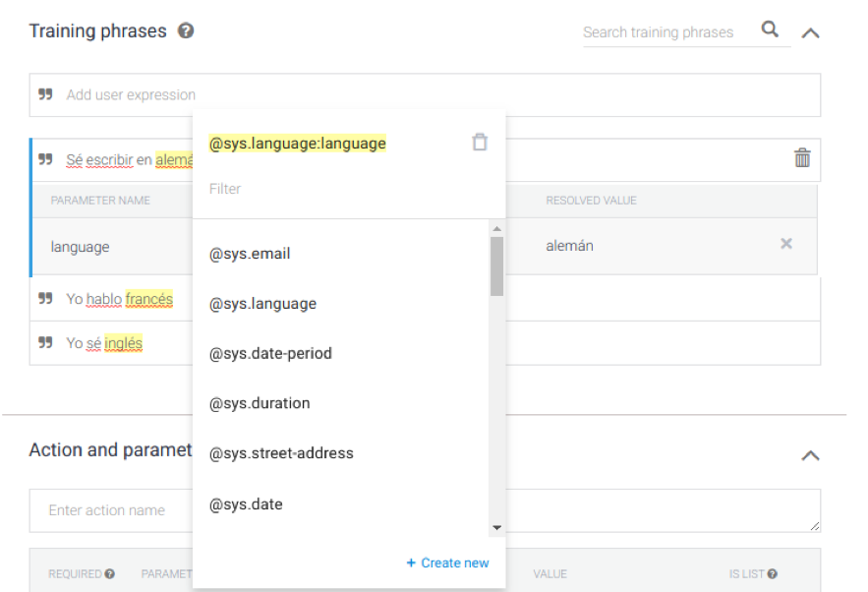The width and height of the screenshot is (868, 592).
Task: Click the quote icon beside 'Yo sé inglés'
Action: point(45,343)
